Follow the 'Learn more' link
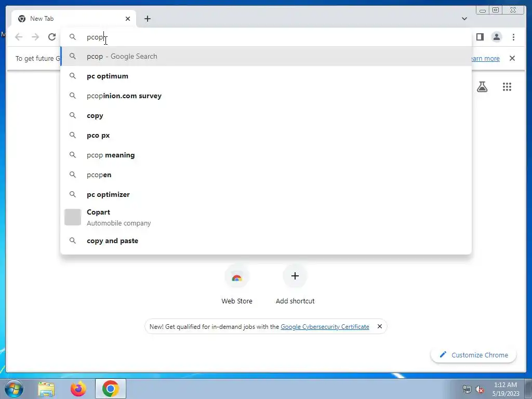Image resolution: width=532 pixels, height=399 pixels. click(x=486, y=58)
